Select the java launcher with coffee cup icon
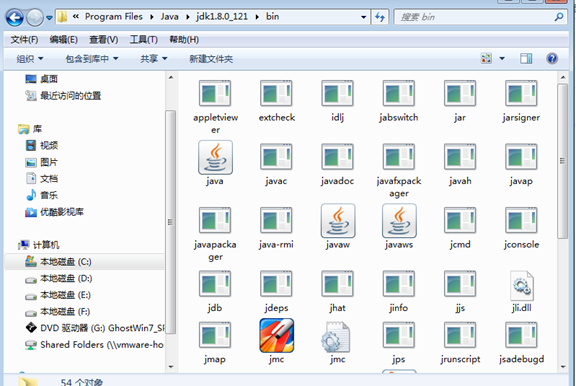 click(x=215, y=157)
